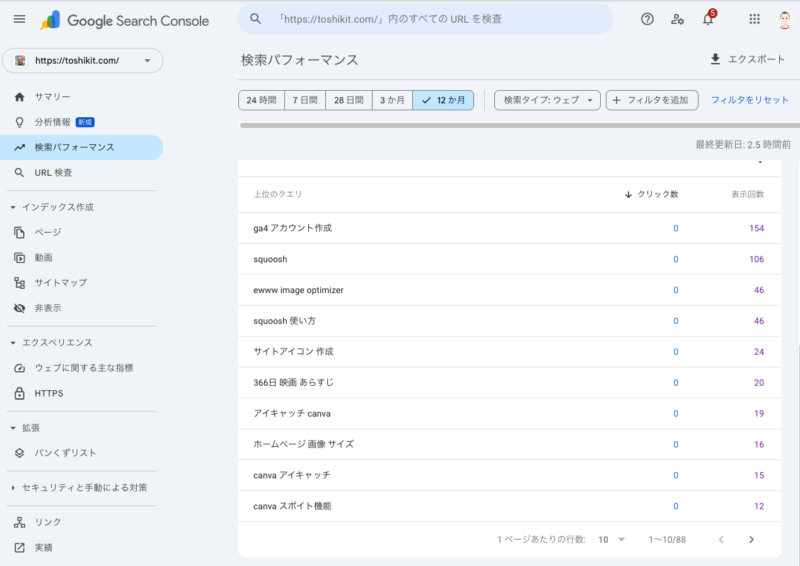The image size is (800, 566).
Task: Click the horizontal scrollbar under filters
Action: 519,125
